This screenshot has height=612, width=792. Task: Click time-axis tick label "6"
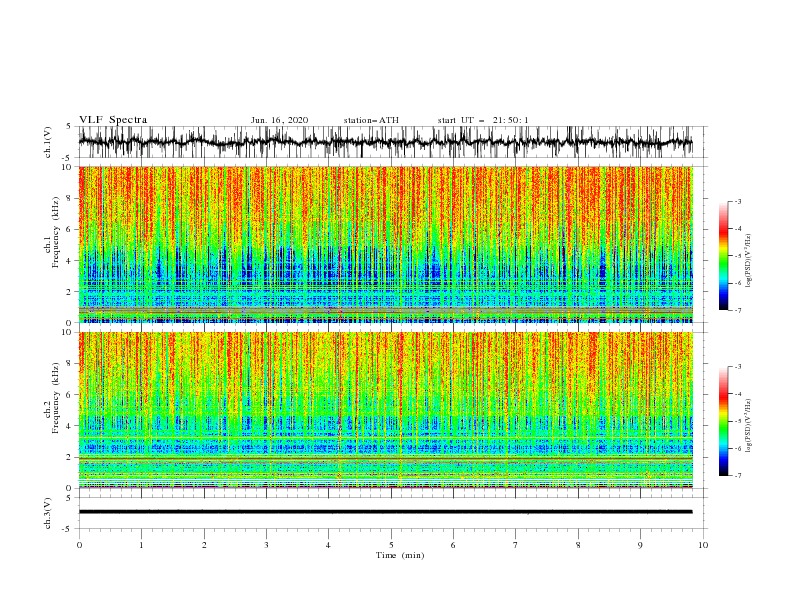click(453, 545)
